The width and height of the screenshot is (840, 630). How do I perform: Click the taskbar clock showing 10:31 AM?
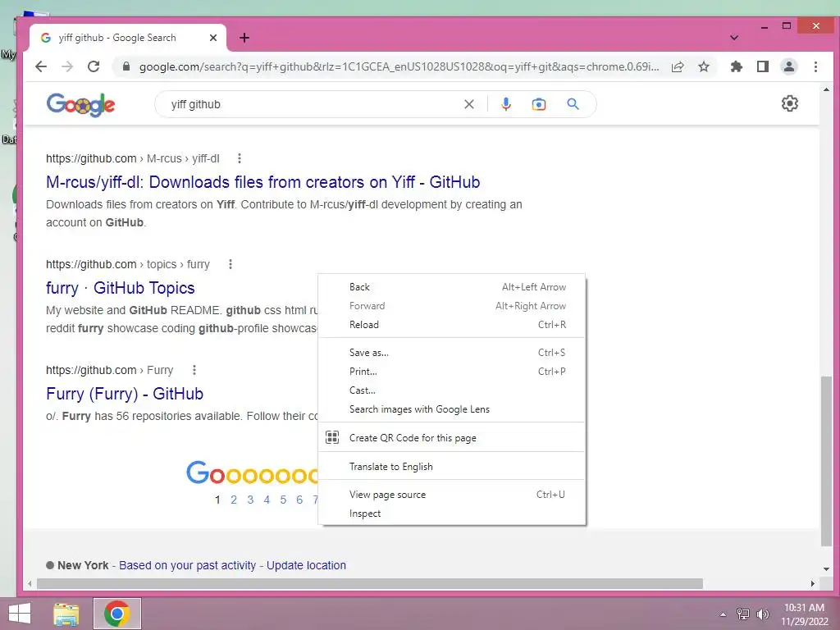pyautogui.click(x=804, y=614)
